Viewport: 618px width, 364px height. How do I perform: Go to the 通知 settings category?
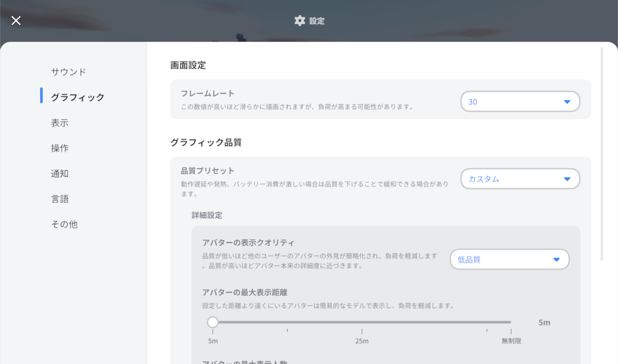60,173
